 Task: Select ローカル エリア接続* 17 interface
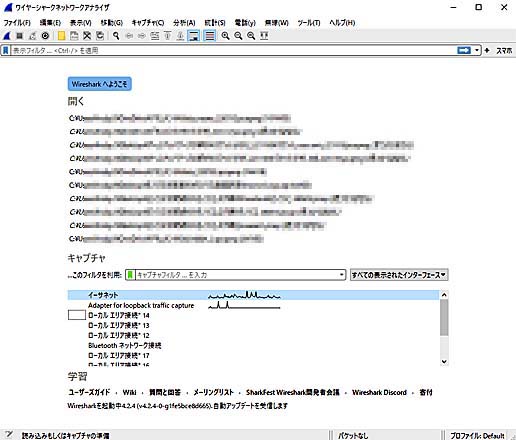pyautogui.click(x=253, y=355)
